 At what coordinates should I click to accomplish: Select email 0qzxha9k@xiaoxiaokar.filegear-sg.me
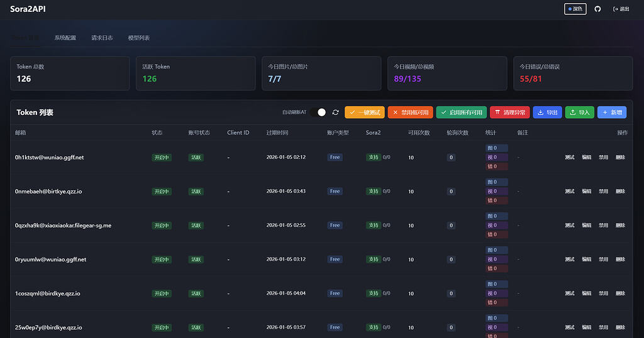point(64,226)
